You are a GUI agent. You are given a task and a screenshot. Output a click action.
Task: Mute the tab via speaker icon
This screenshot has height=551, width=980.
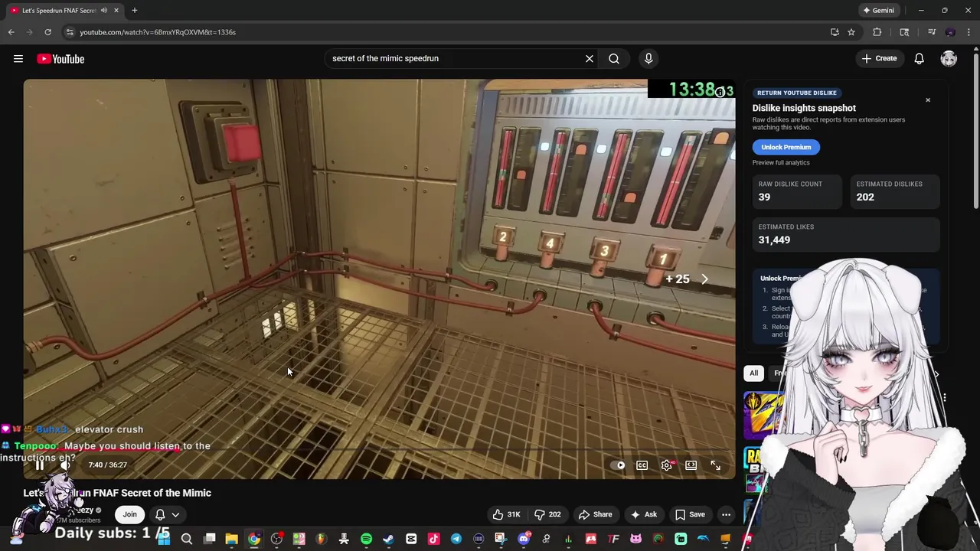[x=104, y=11]
